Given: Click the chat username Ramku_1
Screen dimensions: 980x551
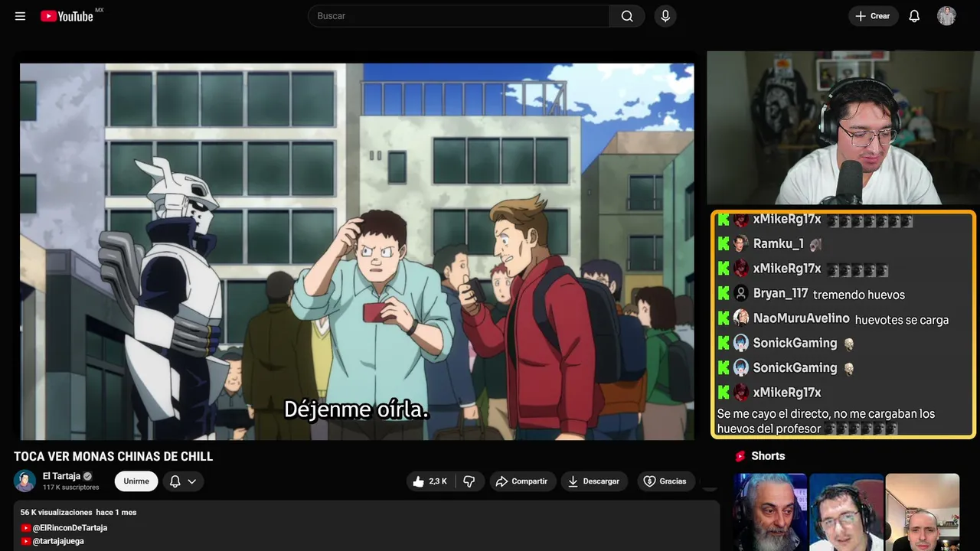Looking at the screenshot, I should click(x=779, y=244).
